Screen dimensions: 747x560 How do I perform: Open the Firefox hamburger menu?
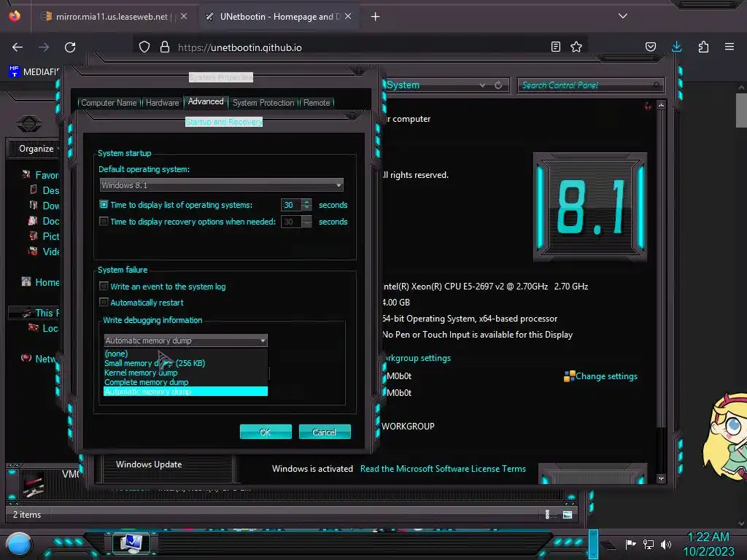729,47
